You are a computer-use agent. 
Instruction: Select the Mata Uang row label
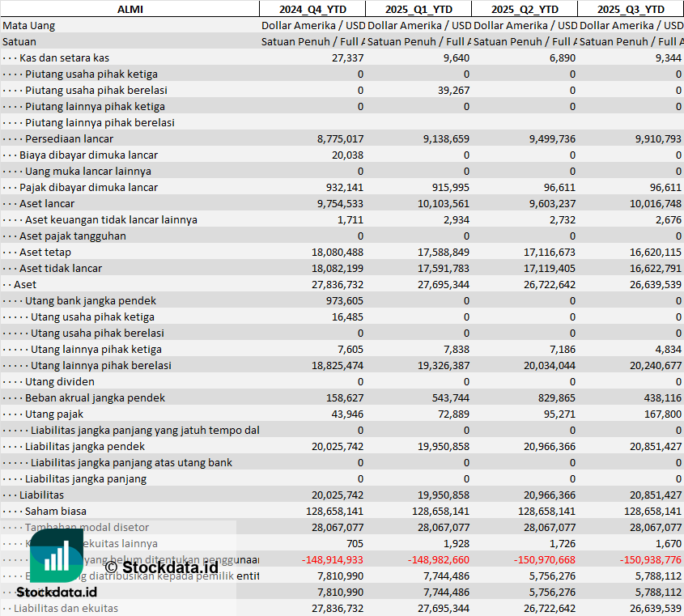point(29,25)
